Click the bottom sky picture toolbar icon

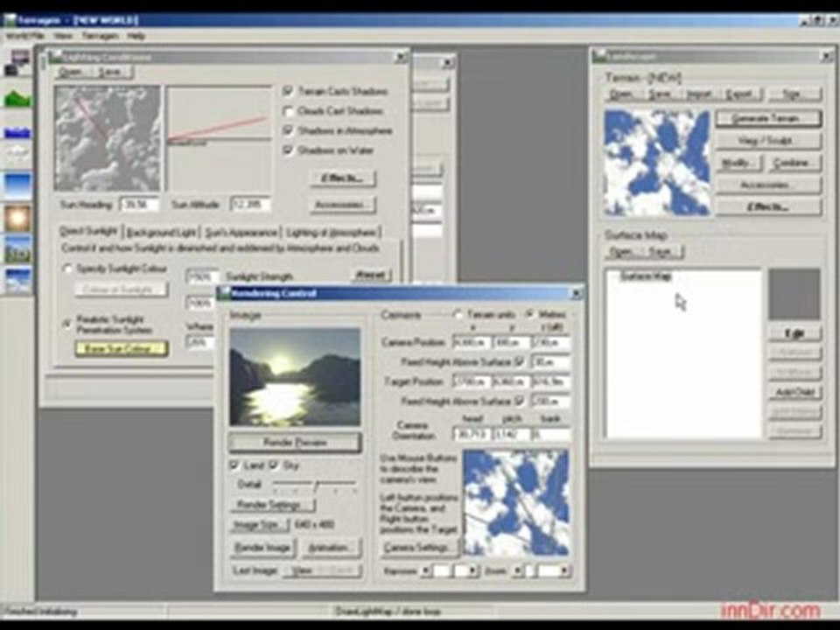[x=17, y=280]
